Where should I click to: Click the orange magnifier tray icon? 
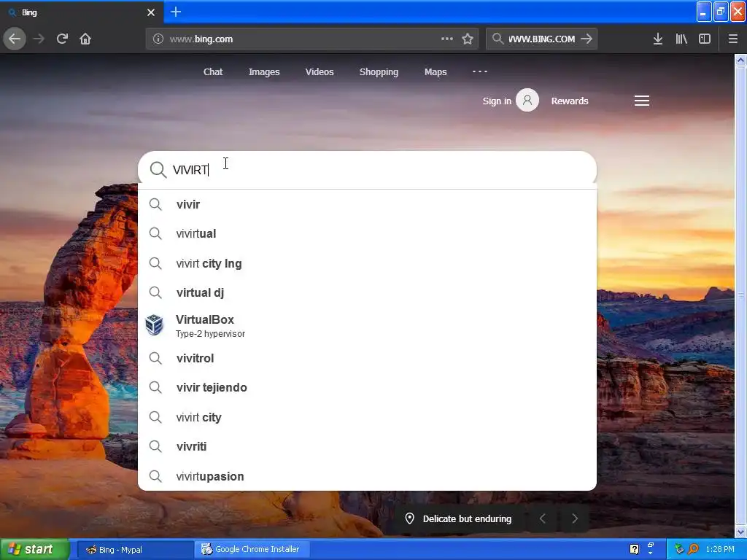click(693, 549)
